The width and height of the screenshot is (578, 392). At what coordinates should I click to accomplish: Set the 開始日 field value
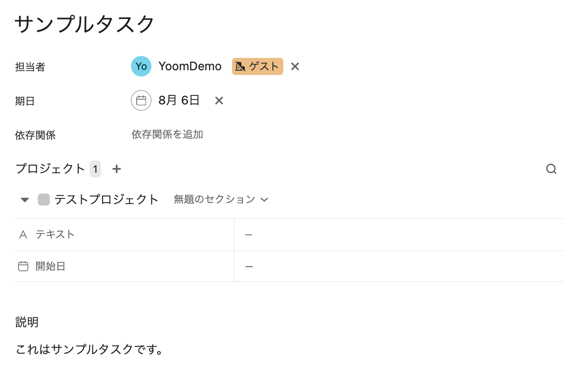[x=399, y=266]
